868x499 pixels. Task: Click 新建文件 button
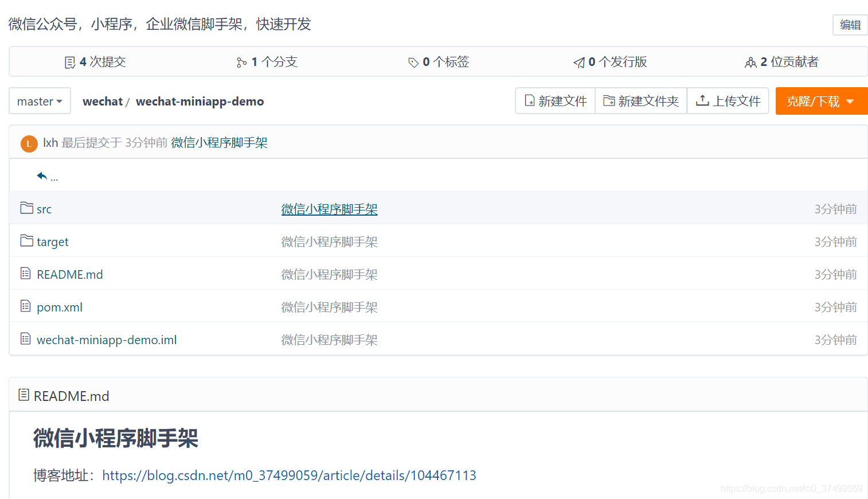556,101
